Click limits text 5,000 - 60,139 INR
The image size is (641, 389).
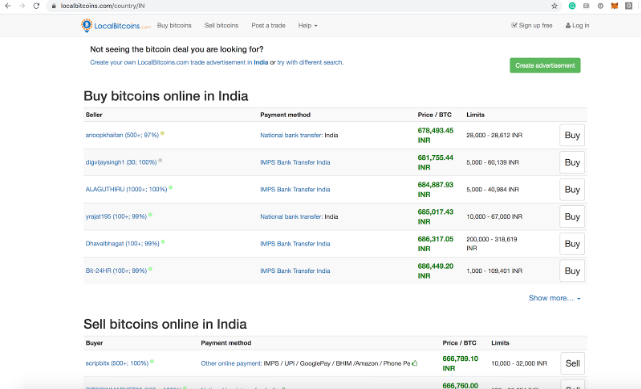click(x=493, y=162)
